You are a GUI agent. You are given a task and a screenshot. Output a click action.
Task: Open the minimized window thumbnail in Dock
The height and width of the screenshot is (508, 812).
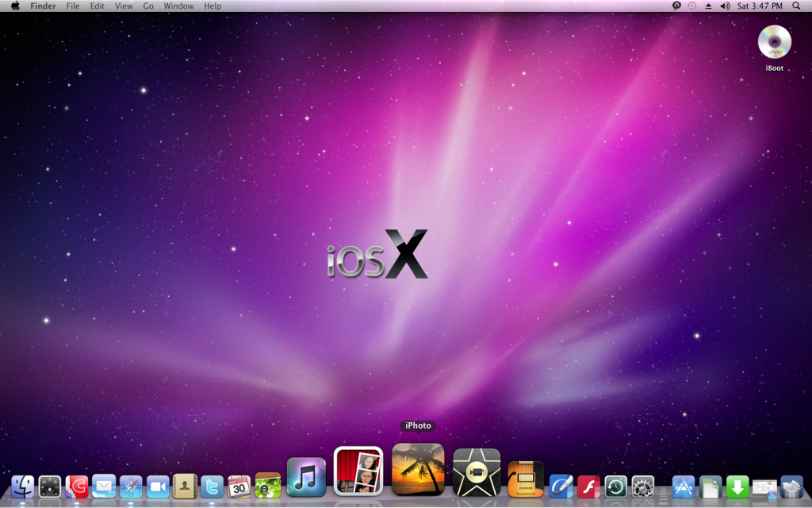click(764, 488)
